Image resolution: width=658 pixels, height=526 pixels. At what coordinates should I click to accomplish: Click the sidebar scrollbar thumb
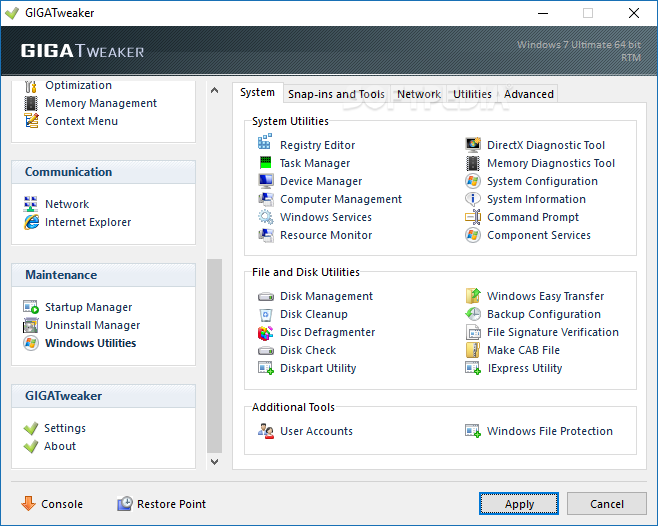point(214,356)
